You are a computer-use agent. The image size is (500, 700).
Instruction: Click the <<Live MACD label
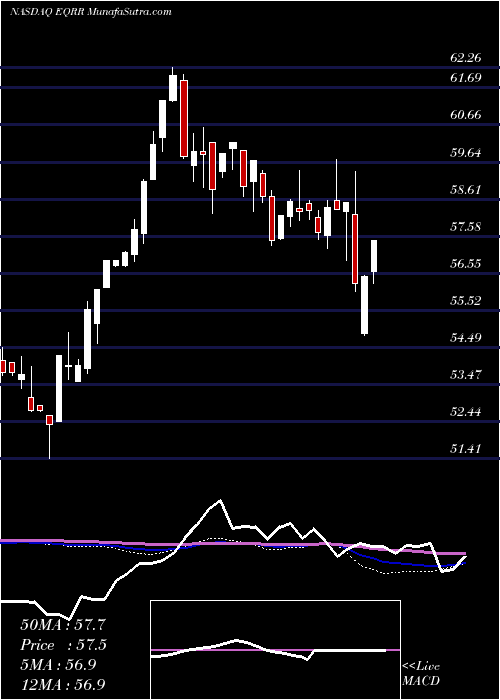pyautogui.click(x=421, y=674)
